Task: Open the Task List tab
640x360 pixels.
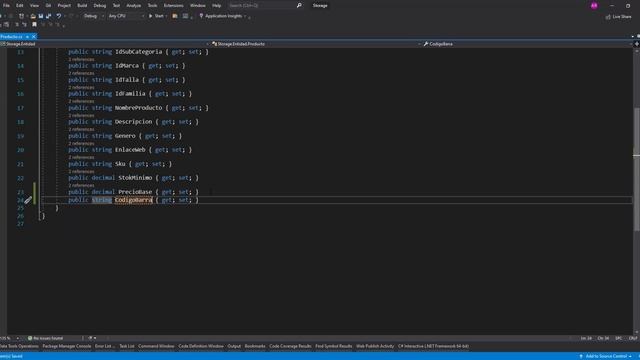Action: click(127, 346)
